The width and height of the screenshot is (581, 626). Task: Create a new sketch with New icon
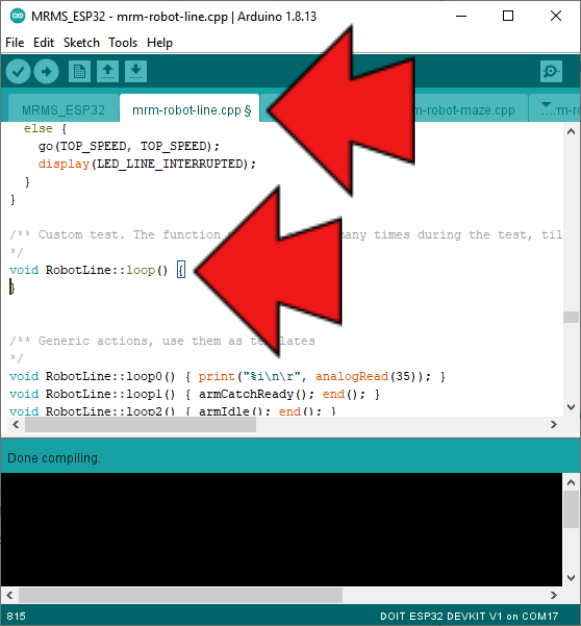(x=79, y=71)
